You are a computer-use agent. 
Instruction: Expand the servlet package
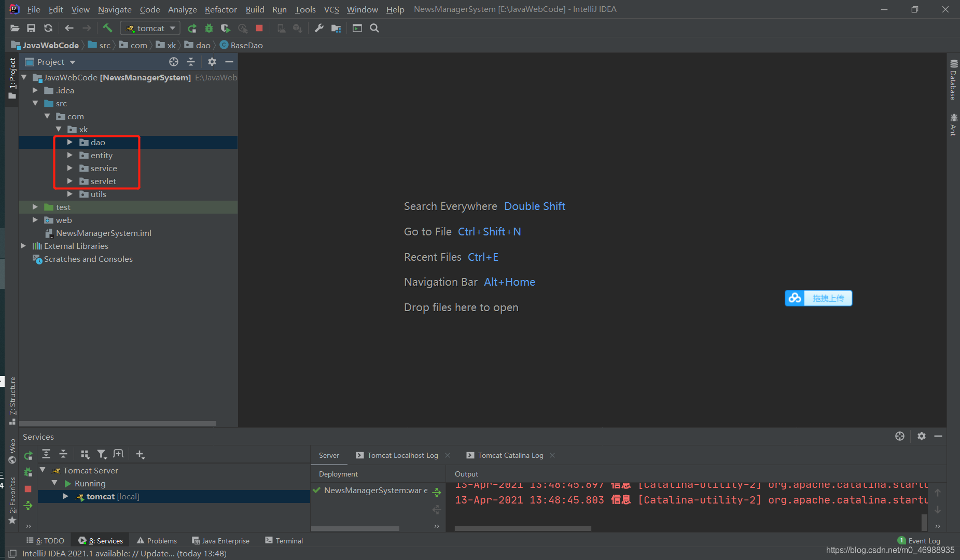pos(70,181)
